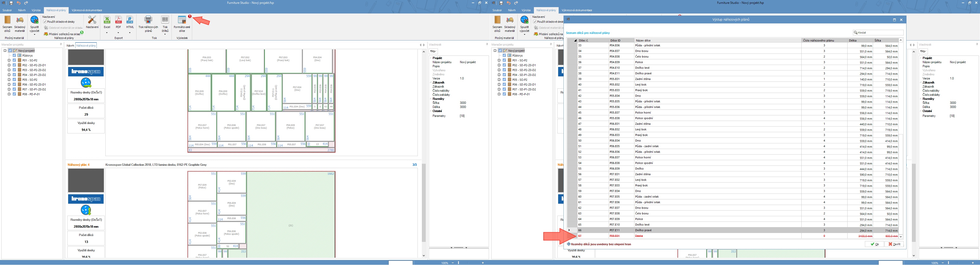Confirm the dialog with OK button
This screenshot has width=980, height=275.
coord(875,244)
